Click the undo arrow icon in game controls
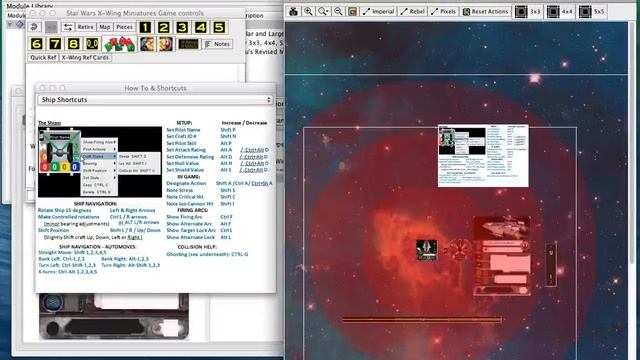Image resolution: width=640 pixels, height=360 pixels. (x=34, y=27)
